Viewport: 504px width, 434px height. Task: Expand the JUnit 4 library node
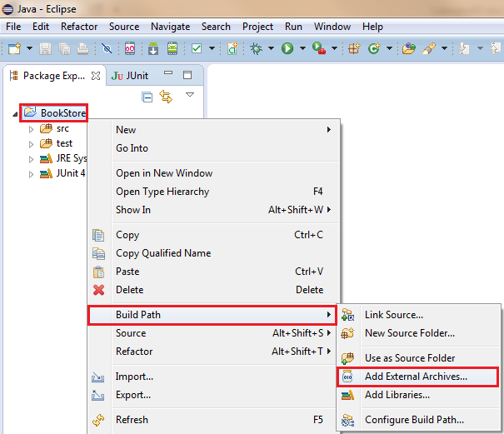tap(31, 174)
